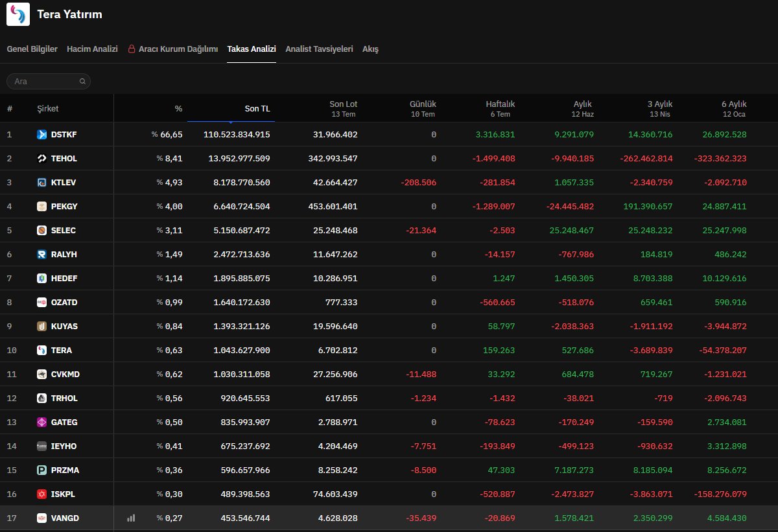The width and height of the screenshot is (778, 532).
Task: Open the HEDEF ticker link
Action: pos(64,279)
